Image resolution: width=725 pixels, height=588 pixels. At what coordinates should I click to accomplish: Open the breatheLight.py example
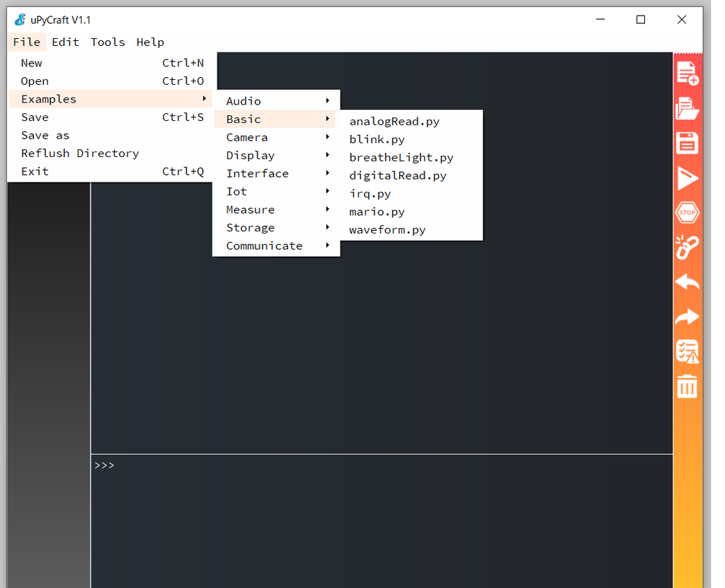(411, 157)
